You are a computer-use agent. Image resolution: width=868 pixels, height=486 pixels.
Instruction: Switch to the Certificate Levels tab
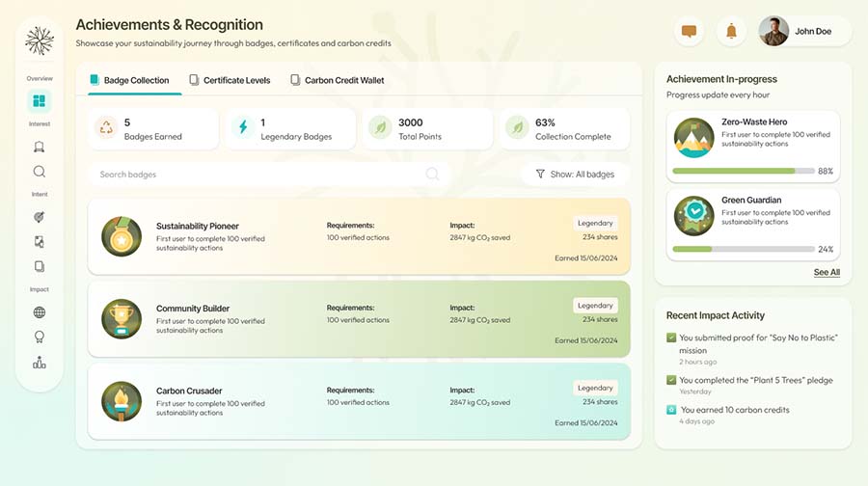point(230,80)
